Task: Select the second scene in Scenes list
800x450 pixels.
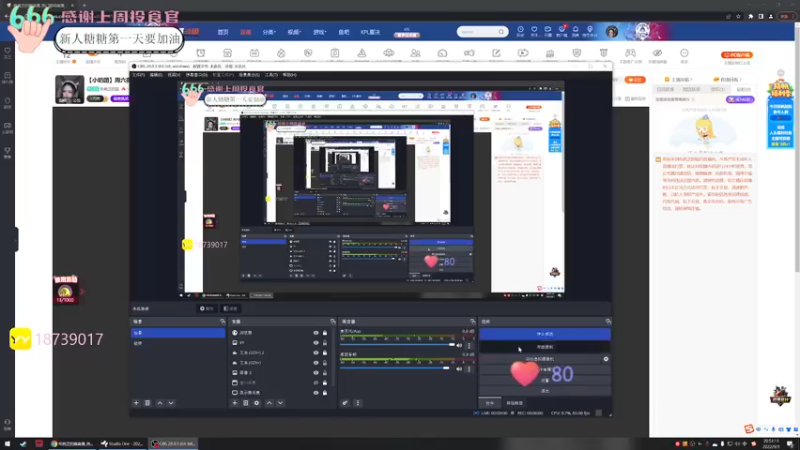Action: point(178,343)
